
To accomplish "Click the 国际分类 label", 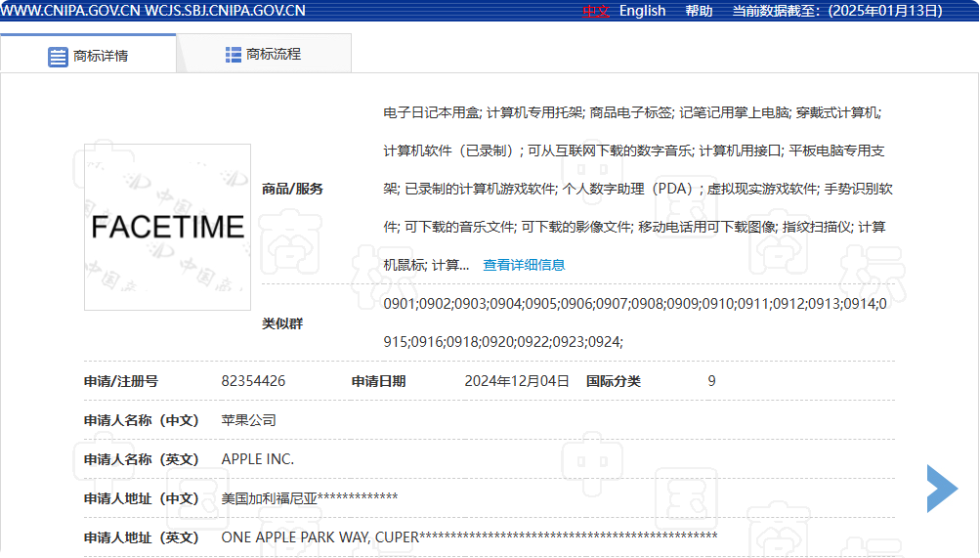I will (x=614, y=381).
